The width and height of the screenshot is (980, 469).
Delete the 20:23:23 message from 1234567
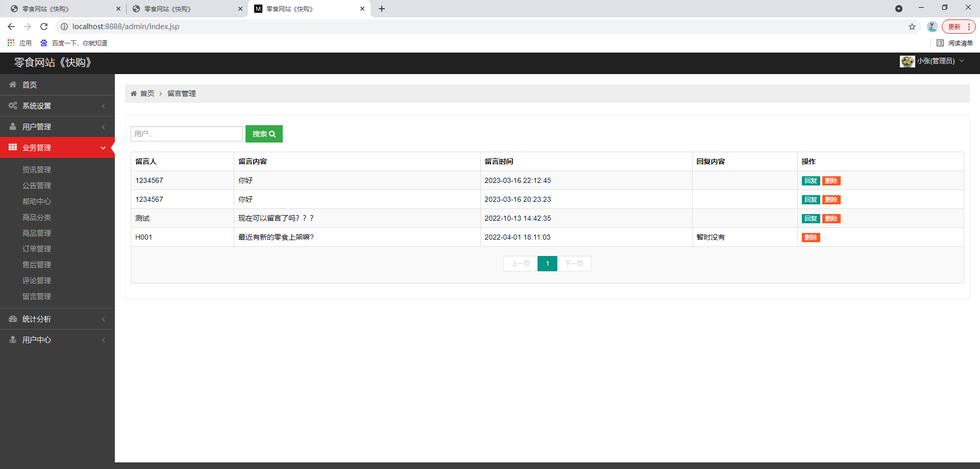coord(831,200)
